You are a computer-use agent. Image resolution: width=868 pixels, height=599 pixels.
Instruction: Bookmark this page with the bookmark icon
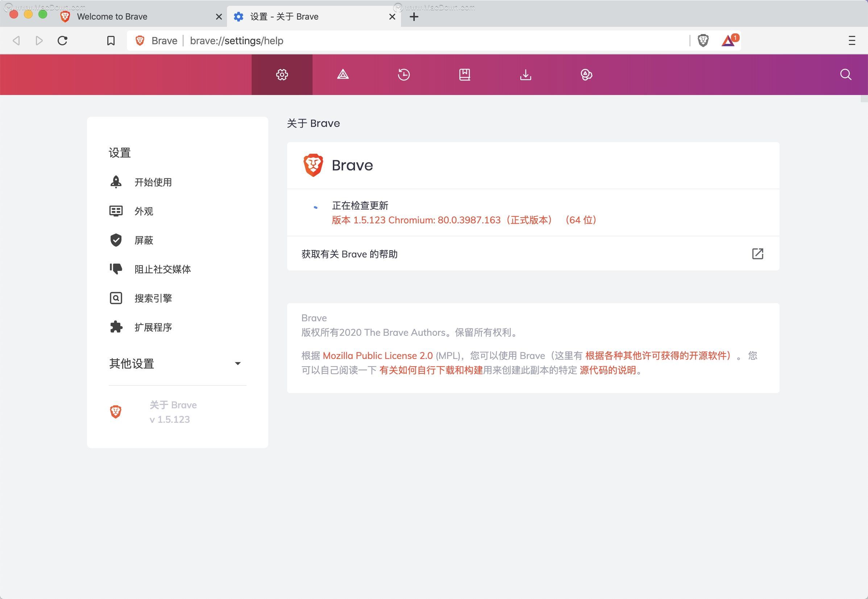pos(111,41)
